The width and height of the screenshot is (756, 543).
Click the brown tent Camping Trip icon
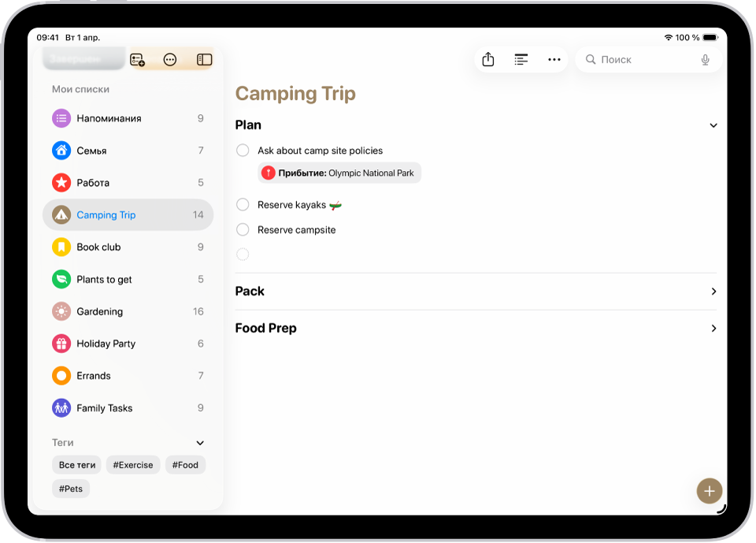click(x=61, y=215)
